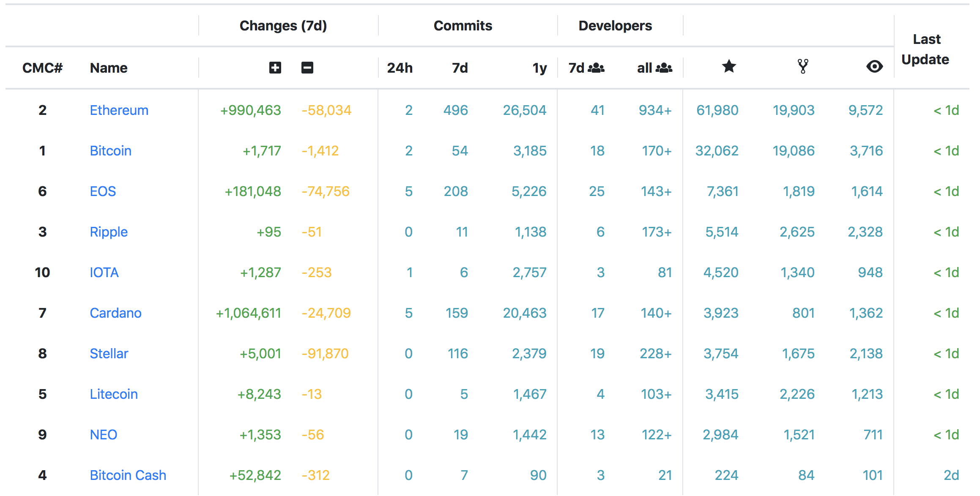The image size is (980, 496).
Task: Open the IOTA link
Action: (x=104, y=273)
